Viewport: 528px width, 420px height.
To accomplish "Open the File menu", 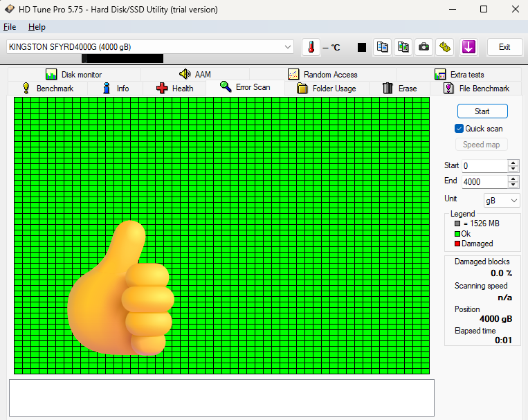I will coord(10,27).
